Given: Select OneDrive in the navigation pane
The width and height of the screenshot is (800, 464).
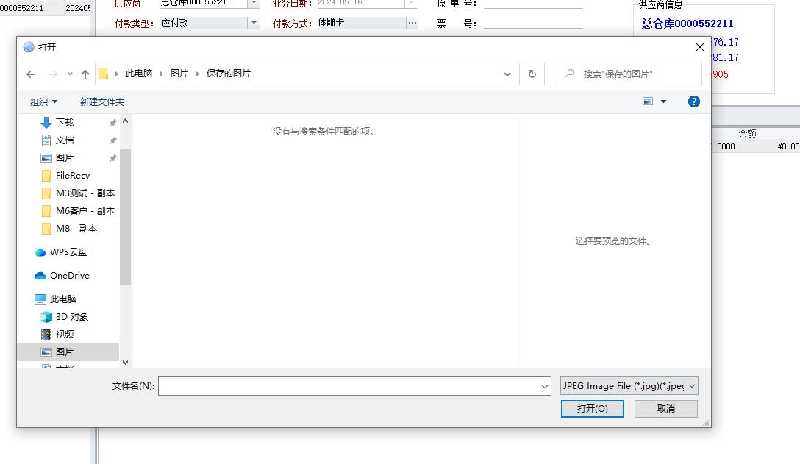Looking at the screenshot, I should [69, 275].
